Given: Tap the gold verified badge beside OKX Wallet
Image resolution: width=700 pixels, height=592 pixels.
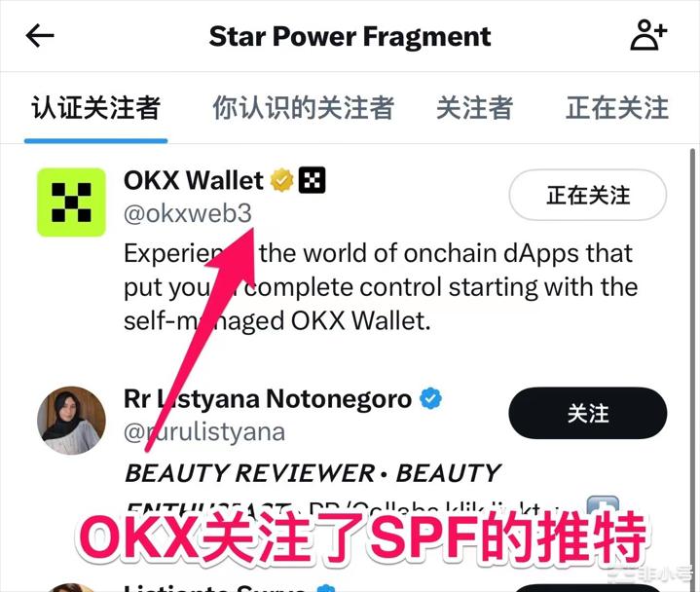Looking at the screenshot, I should (281, 180).
